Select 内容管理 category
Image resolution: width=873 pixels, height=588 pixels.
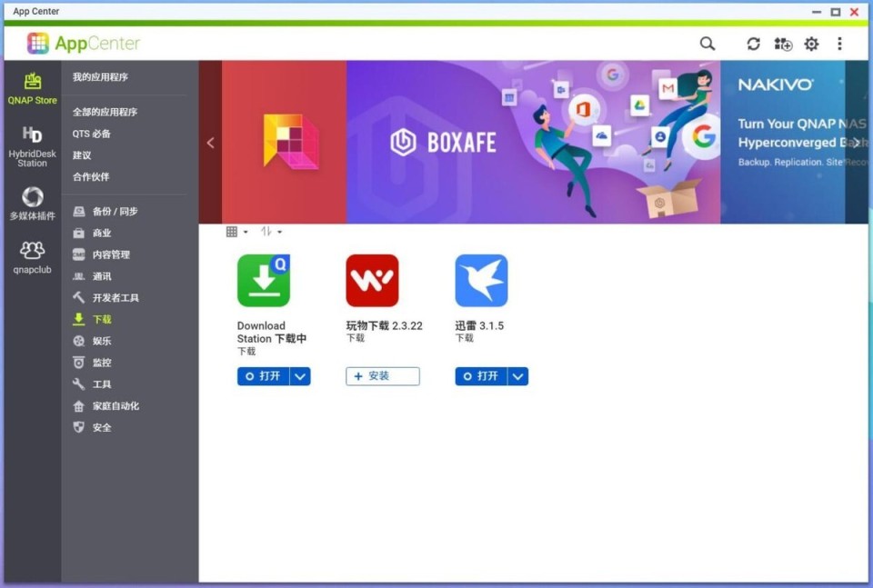pos(101,254)
